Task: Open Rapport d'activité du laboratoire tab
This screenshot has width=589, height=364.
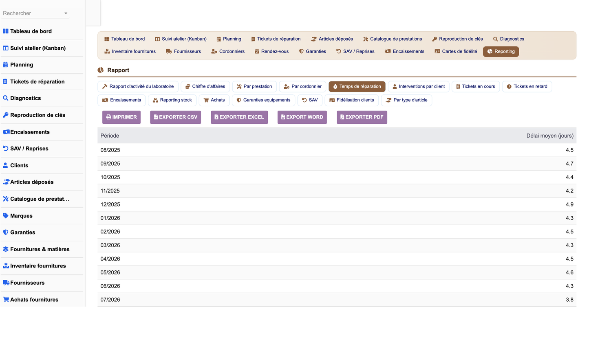Action: point(138,87)
